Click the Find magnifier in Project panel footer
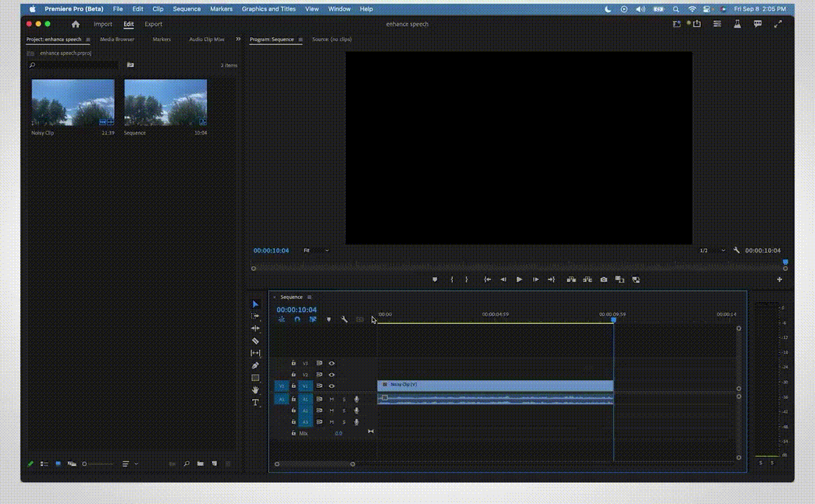This screenshot has width=815, height=504. point(186,463)
